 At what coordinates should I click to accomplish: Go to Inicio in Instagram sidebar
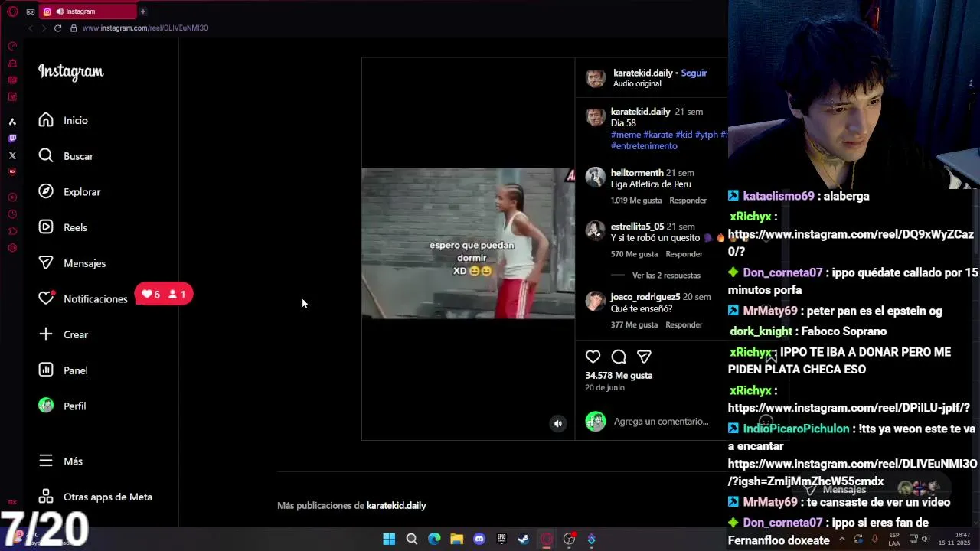(x=64, y=120)
